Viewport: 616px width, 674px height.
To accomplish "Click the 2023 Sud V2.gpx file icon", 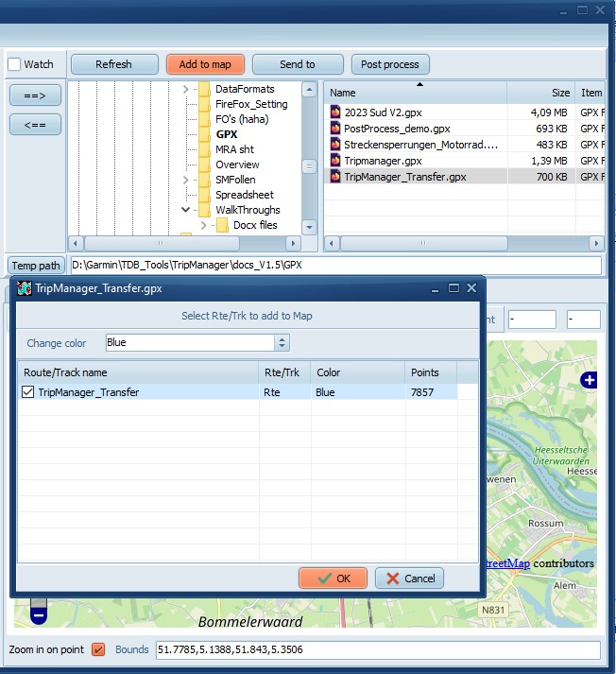I will tap(335, 112).
